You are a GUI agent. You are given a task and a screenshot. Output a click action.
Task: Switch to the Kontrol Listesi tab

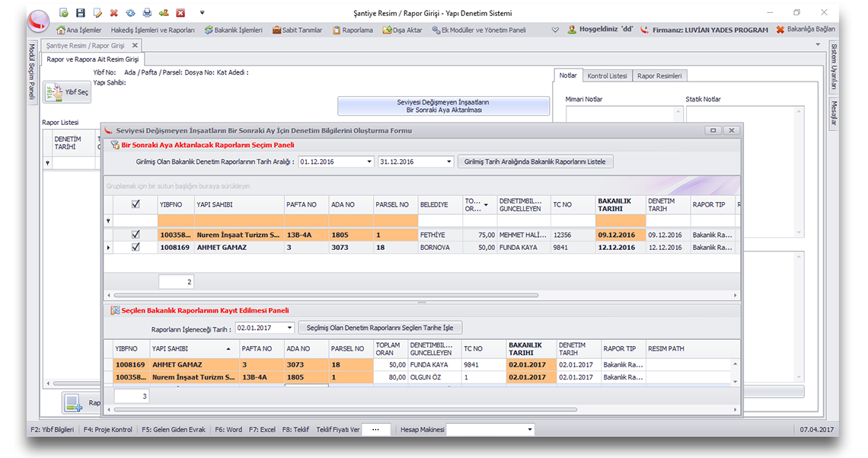[x=607, y=76]
